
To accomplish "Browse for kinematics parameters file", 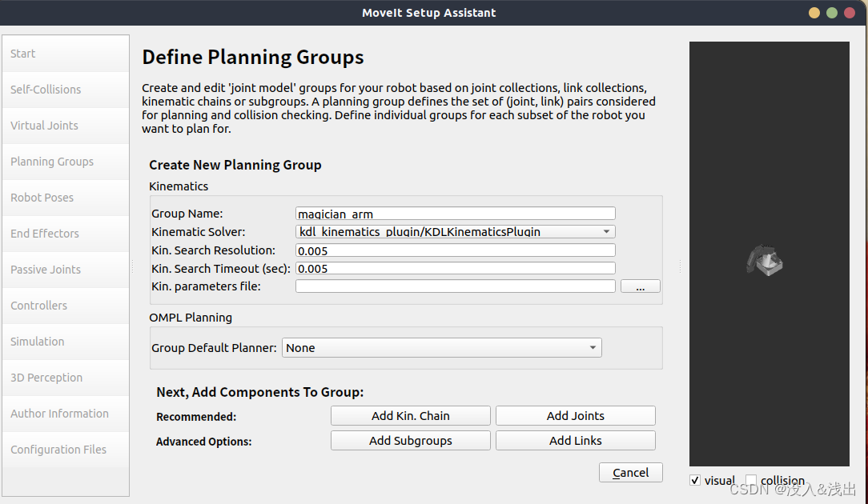I will click(x=641, y=286).
